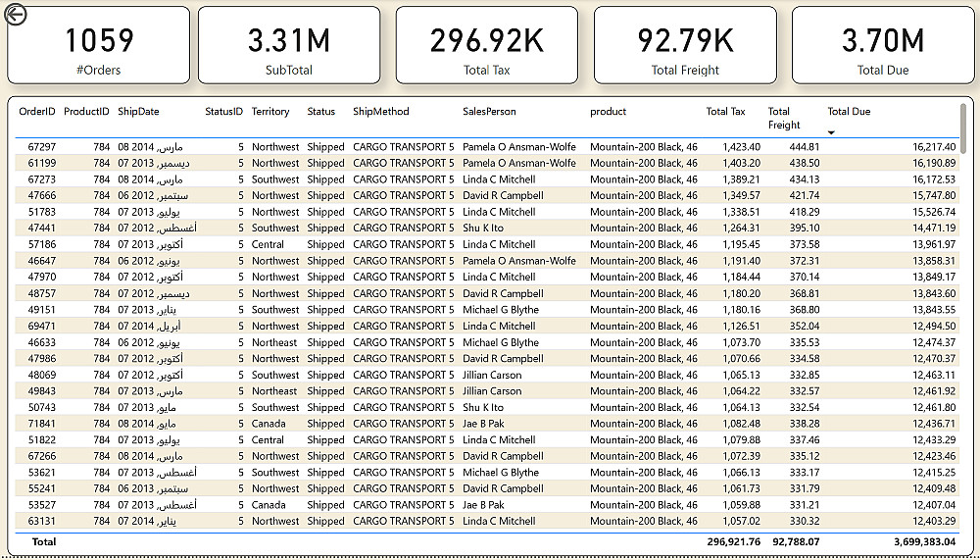Click the table vertical scrollbar thumb
The width and height of the screenshot is (980, 560).
point(963,127)
